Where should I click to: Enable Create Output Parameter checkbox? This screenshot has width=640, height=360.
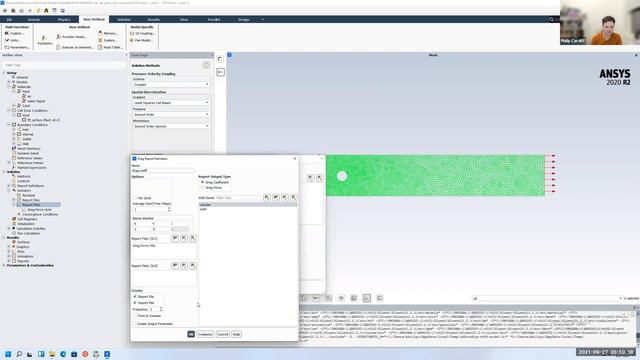(x=135, y=324)
